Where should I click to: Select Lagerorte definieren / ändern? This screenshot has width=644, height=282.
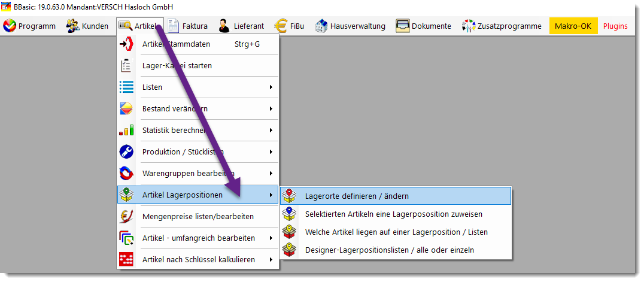[x=396, y=196]
